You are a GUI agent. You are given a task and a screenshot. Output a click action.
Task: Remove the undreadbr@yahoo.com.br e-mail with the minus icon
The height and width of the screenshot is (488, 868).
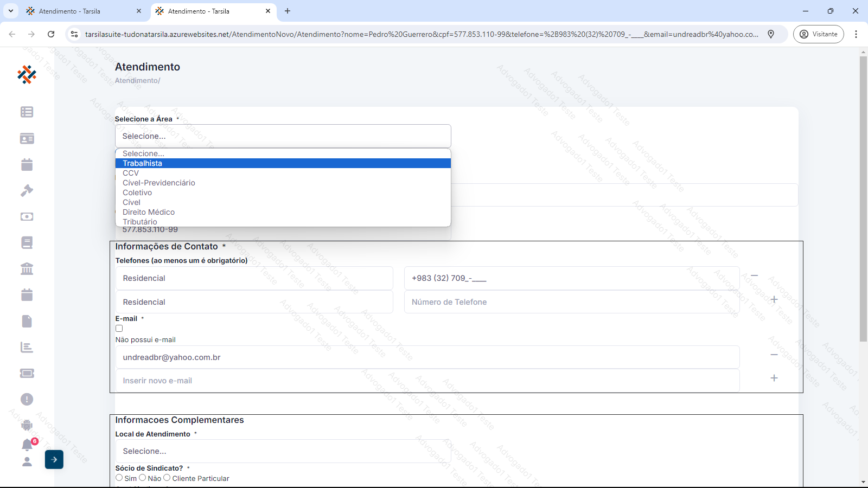click(x=774, y=355)
